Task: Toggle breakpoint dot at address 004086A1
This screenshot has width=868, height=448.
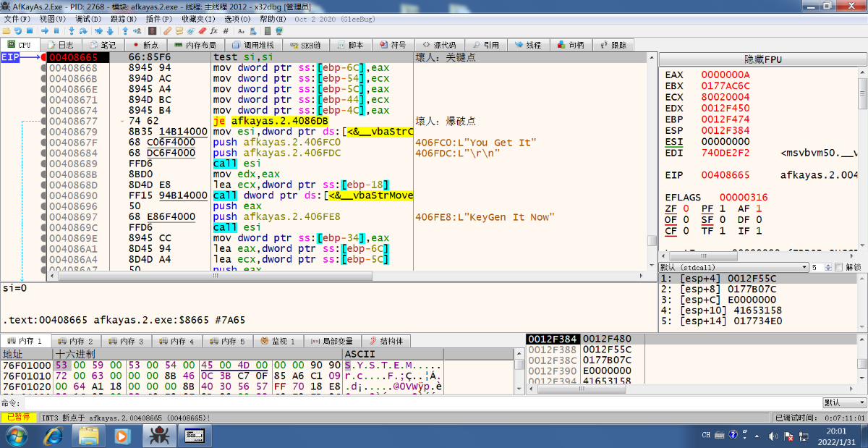Action: (x=43, y=248)
